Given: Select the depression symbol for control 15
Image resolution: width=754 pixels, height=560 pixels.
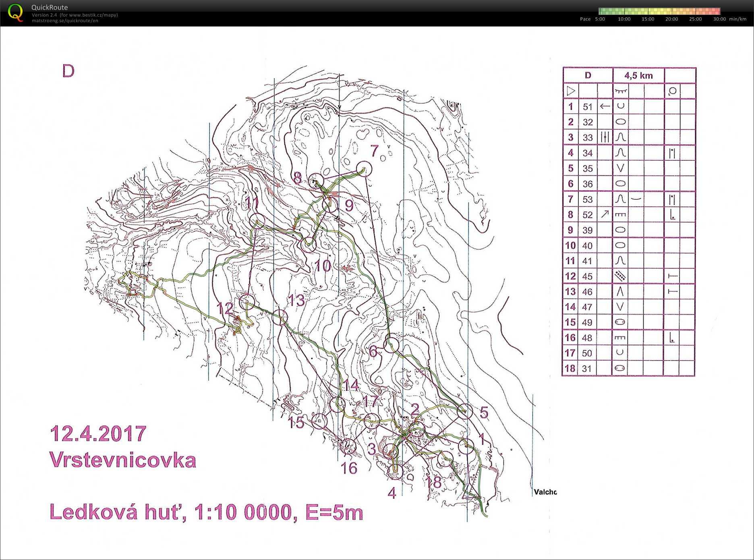Looking at the screenshot, I should click(620, 322).
